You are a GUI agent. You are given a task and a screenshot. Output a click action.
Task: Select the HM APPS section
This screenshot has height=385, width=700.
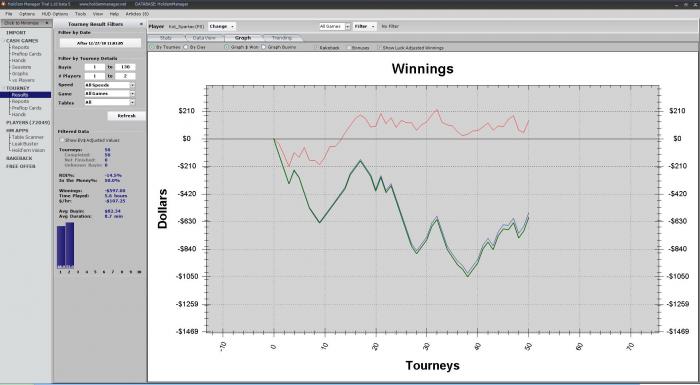point(17,130)
